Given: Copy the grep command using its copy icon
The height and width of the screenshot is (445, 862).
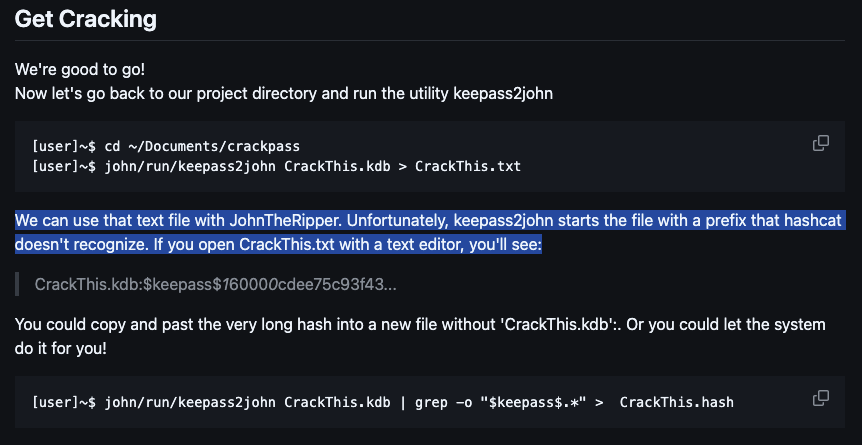Looking at the screenshot, I should point(820,398).
